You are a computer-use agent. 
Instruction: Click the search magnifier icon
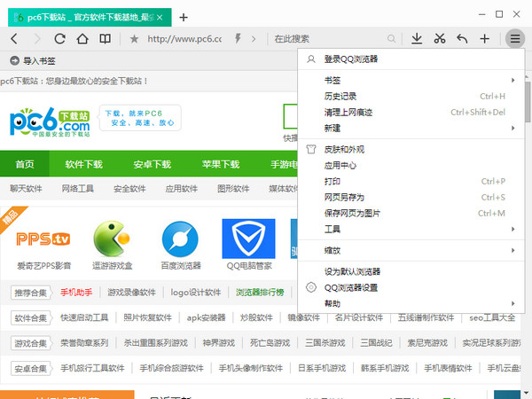pyautogui.click(x=391, y=39)
